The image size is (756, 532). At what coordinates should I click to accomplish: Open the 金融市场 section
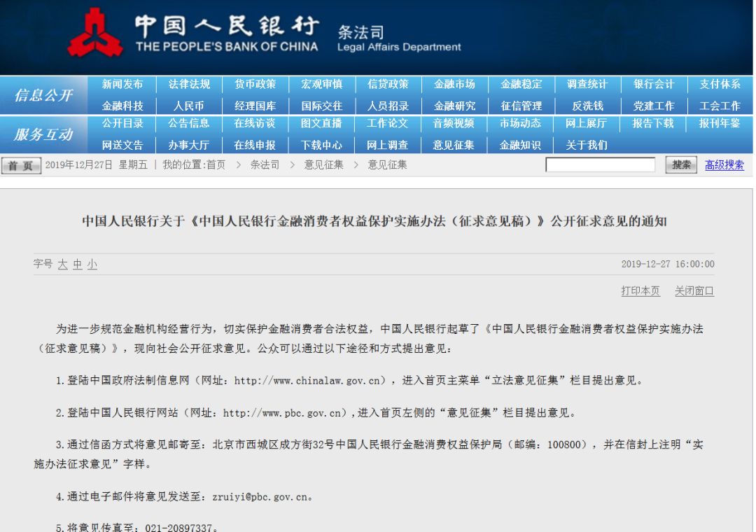tap(455, 84)
